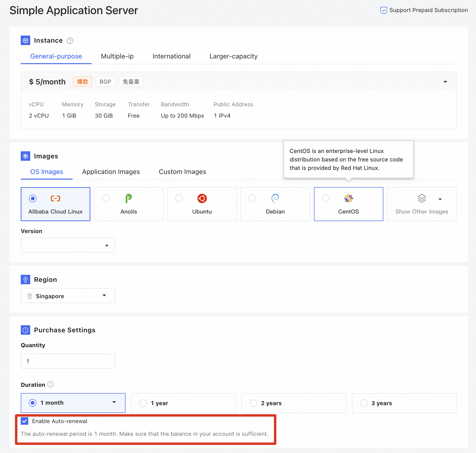476x453 pixels.
Task: Click the CentOS logo icon
Action: point(348,198)
